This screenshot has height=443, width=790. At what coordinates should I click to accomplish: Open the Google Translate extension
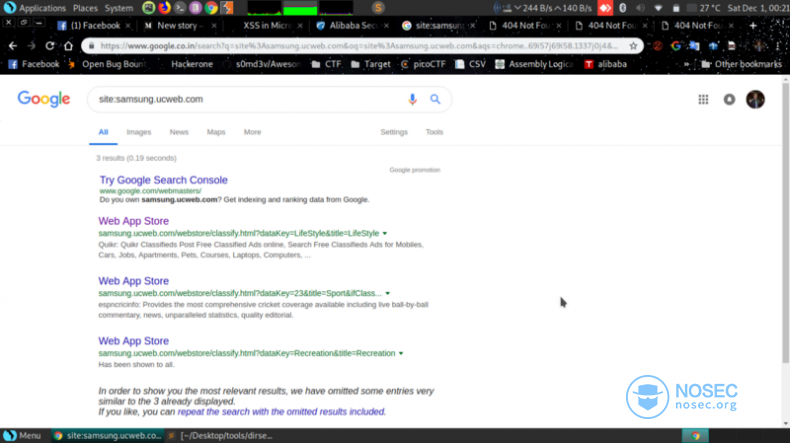(694, 46)
